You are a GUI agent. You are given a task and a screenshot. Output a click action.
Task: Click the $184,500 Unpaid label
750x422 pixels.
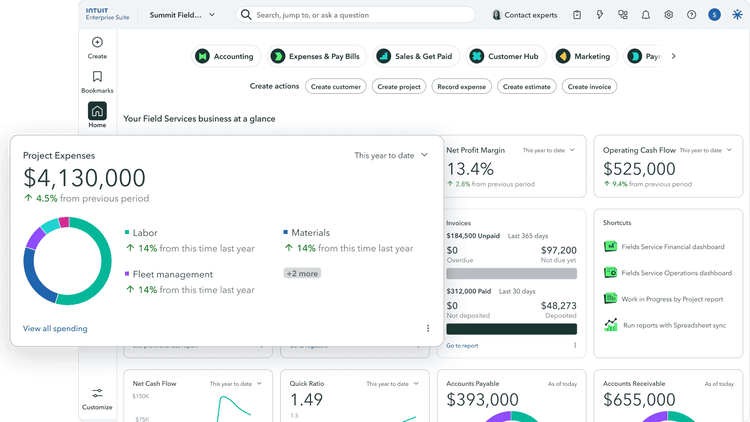click(x=473, y=236)
